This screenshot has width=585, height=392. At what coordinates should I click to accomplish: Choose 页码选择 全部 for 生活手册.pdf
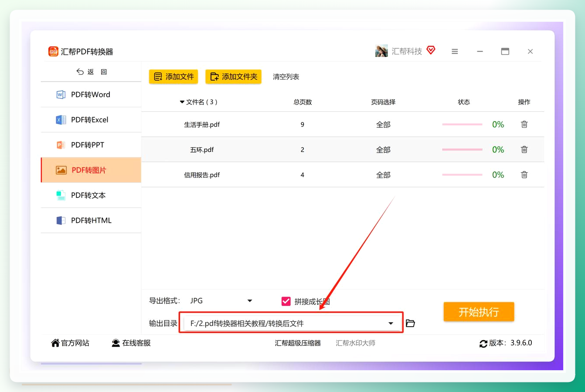[383, 125]
